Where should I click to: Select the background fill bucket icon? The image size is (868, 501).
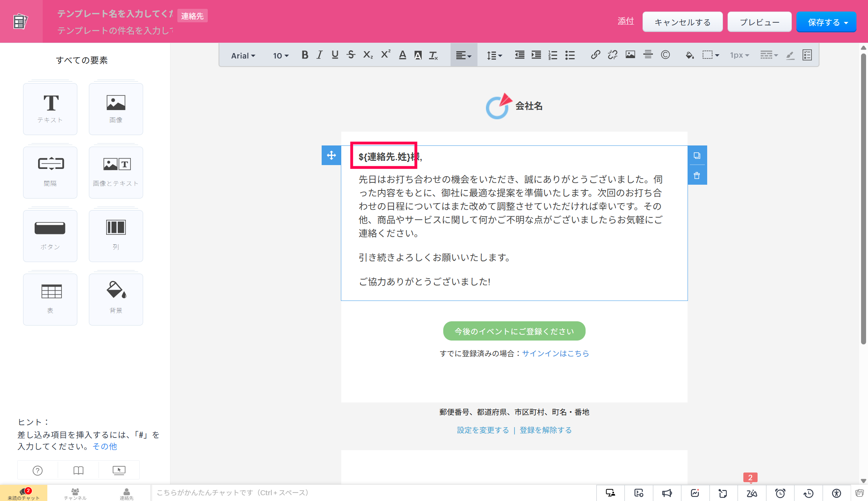coord(689,55)
